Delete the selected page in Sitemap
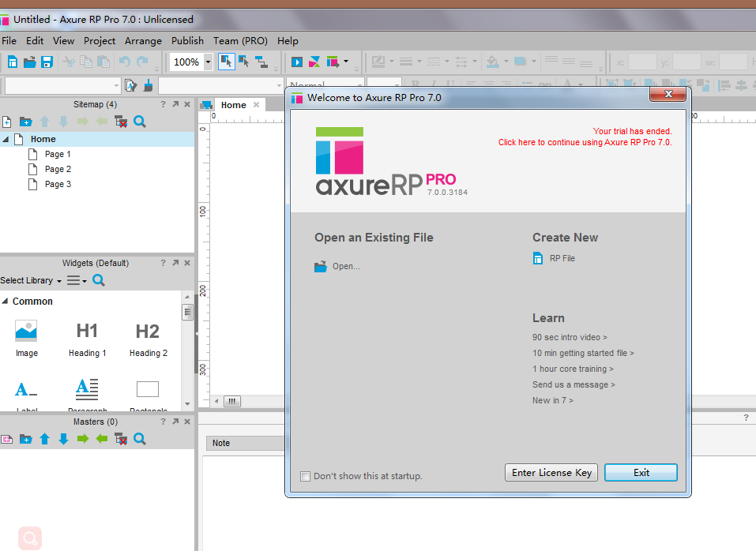Image resolution: width=756 pixels, height=551 pixels. (120, 121)
